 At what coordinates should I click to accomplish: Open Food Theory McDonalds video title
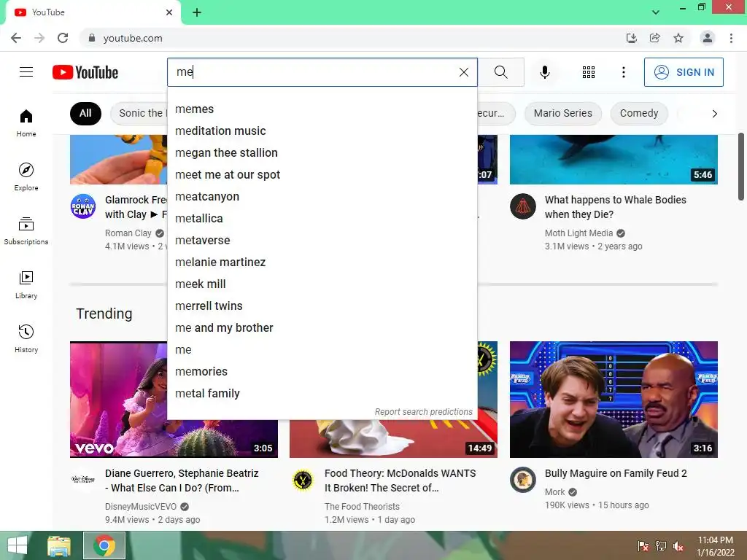400,481
